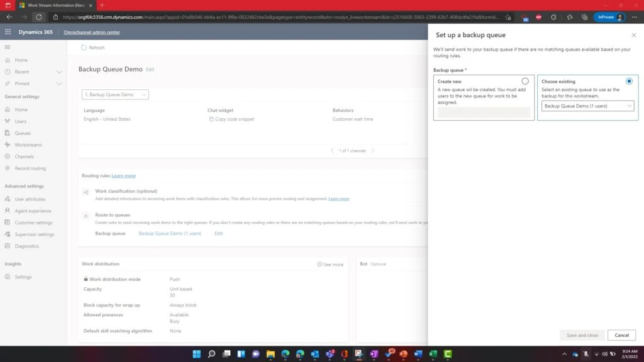The height and width of the screenshot is (362, 644).
Task: Expand the Pinned section chevron
Action: pos(59,84)
